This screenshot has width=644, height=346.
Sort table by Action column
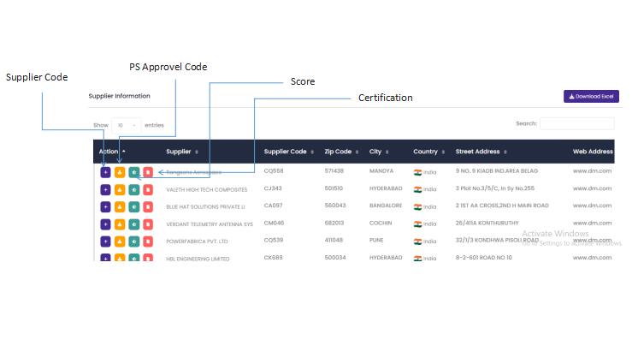coord(112,152)
